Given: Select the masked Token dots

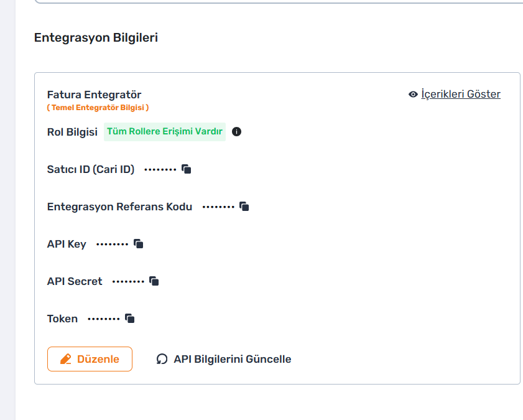Looking at the screenshot, I should pos(104,319).
